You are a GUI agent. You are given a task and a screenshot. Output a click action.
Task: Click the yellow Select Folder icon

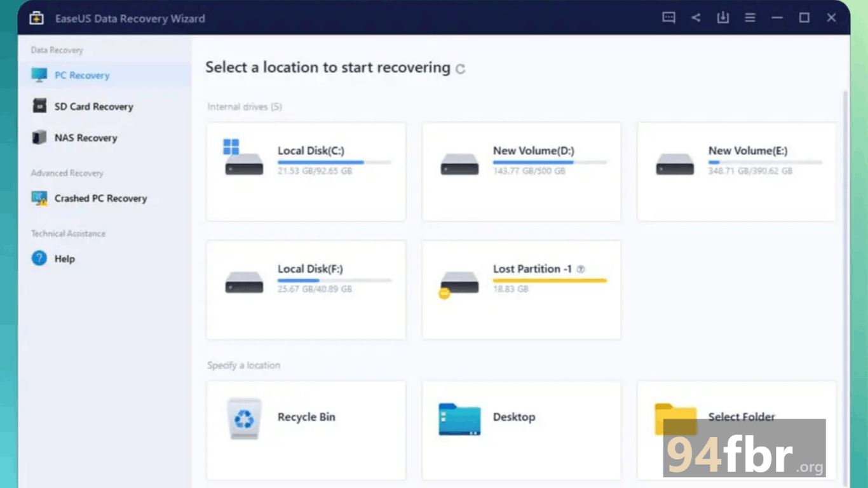pyautogui.click(x=675, y=419)
